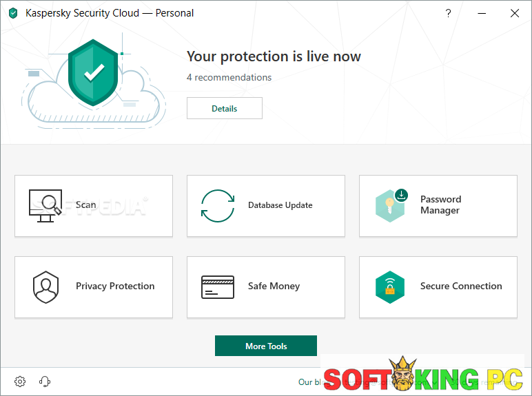The image size is (532, 396).
Task: Click the Password Manager key icon
Action: (390, 205)
